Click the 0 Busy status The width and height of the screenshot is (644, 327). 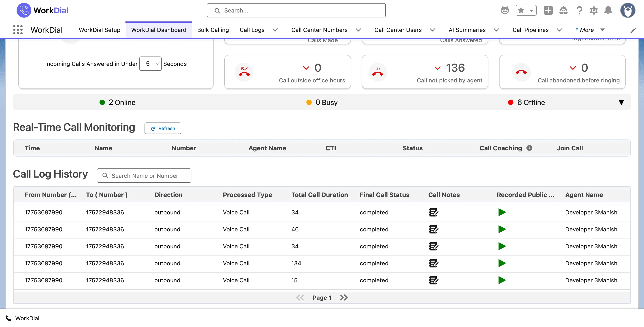(x=322, y=103)
